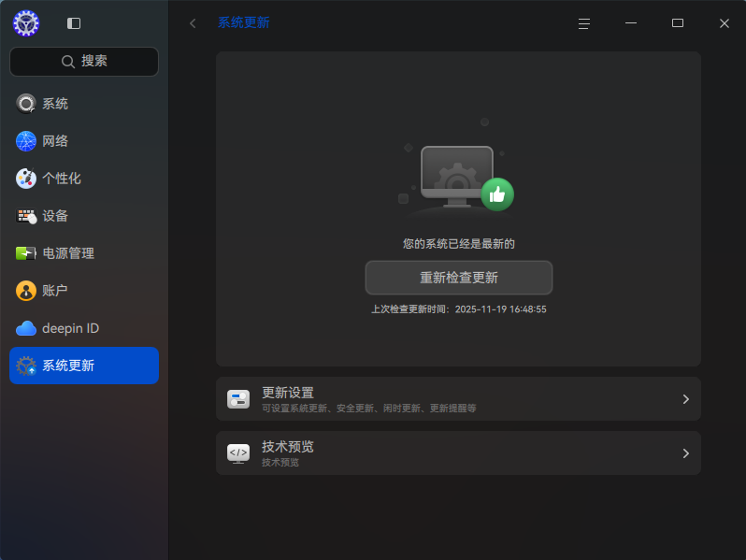Open the hamburger main menu
The height and width of the screenshot is (560, 746).
click(583, 23)
